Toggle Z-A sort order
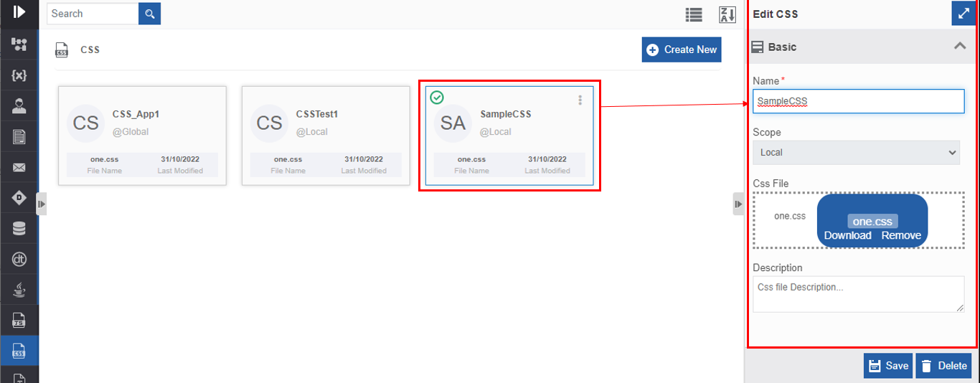Image resolution: width=980 pixels, height=383 pixels. click(x=727, y=14)
